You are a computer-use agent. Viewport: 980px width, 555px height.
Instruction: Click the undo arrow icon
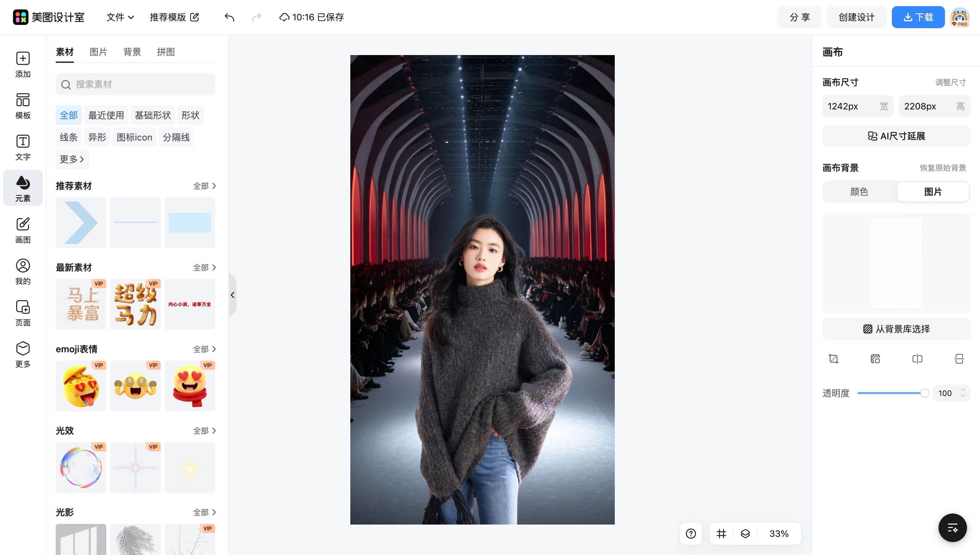(x=229, y=17)
